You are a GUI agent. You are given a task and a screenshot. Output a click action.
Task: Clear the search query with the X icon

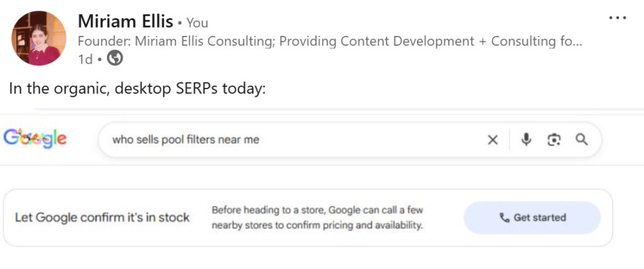click(493, 140)
